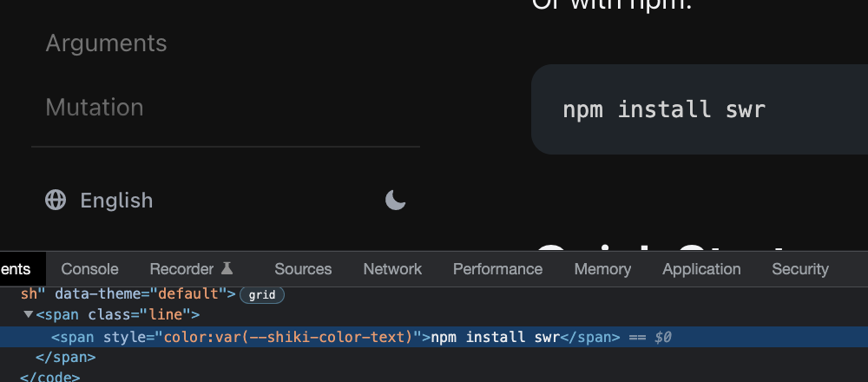Viewport: 868px width, 382px height.
Task: Collapse the span class="line" node
Action: [x=29, y=314]
